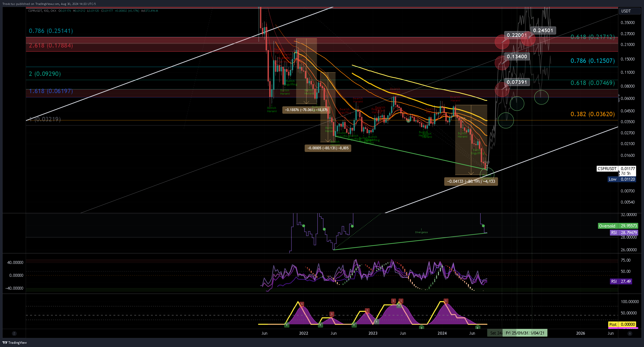
Task: Toggle the auto-scale A button at the axis corner
Action: tap(630, 333)
